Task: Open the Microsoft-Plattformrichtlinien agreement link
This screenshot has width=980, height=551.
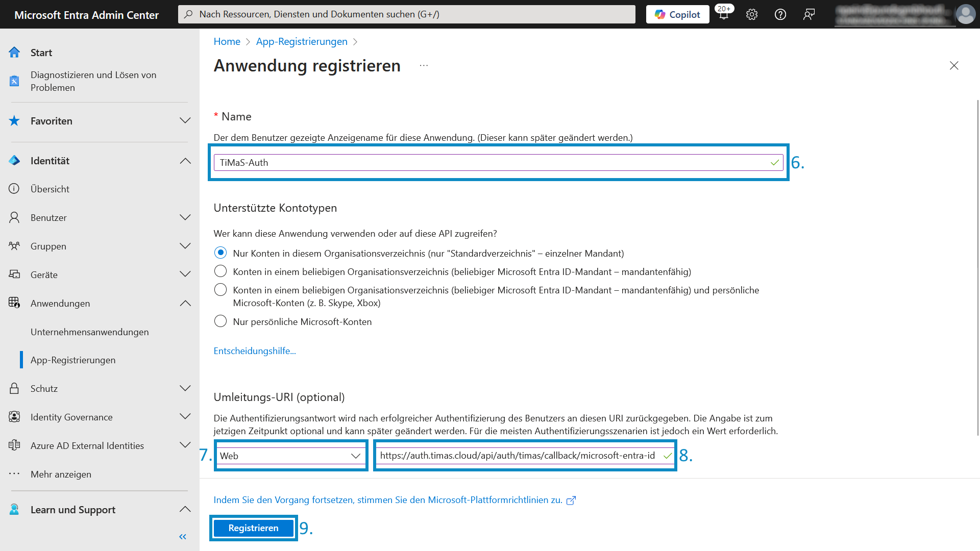Action: pyautogui.click(x=388, y=500)
